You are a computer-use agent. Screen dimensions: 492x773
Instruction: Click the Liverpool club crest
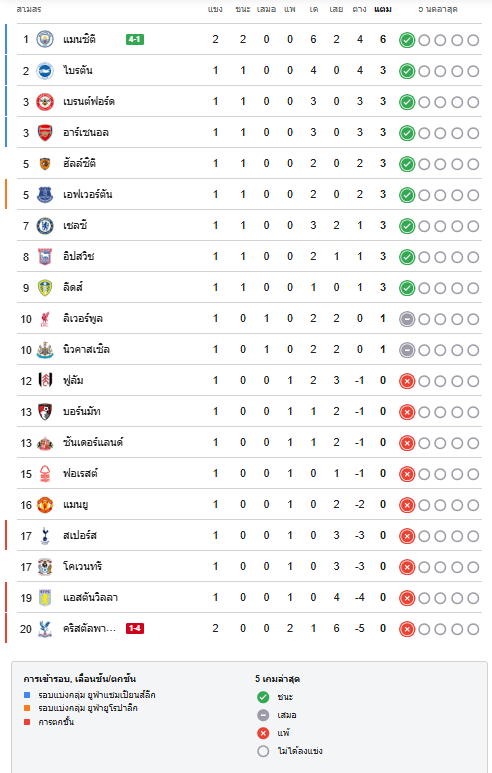45,319
